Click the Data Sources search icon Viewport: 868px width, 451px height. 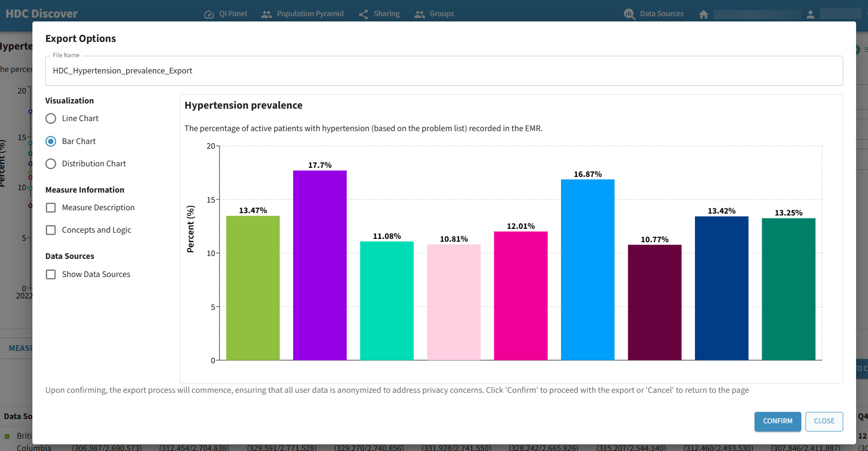(x=629, y=14)
